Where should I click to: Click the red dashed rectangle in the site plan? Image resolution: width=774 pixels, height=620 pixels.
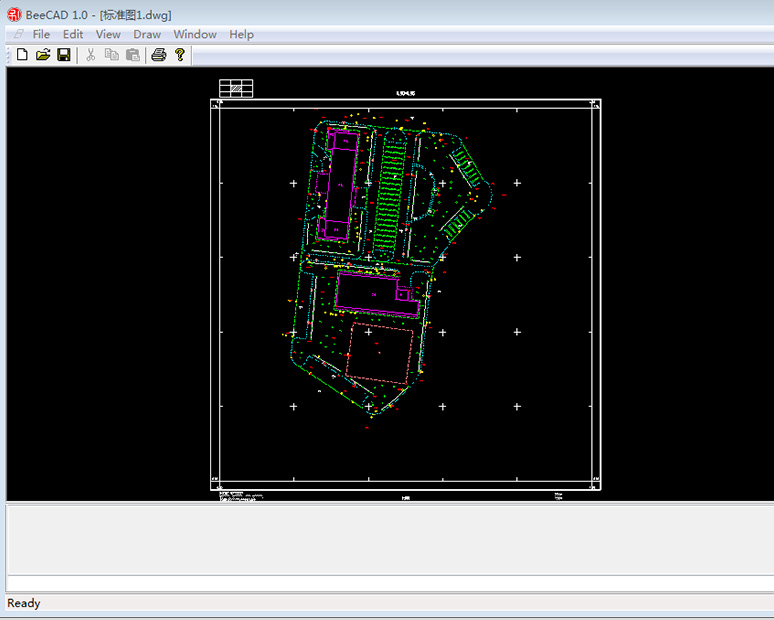click(x=380, y=353)
